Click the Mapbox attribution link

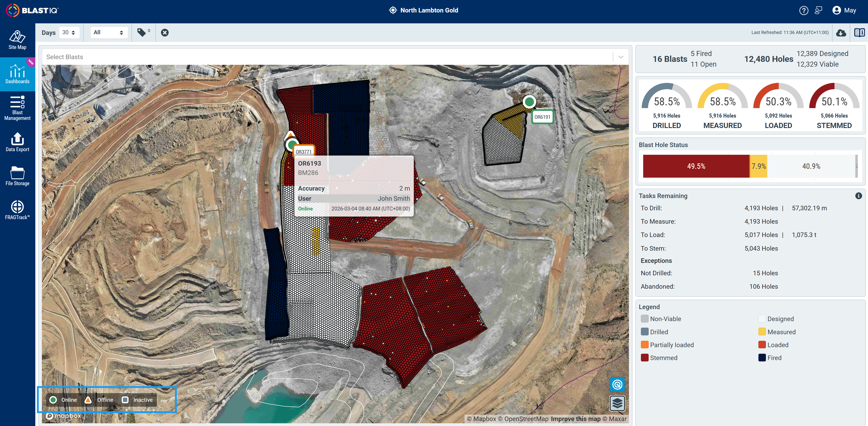coord(482,419)
